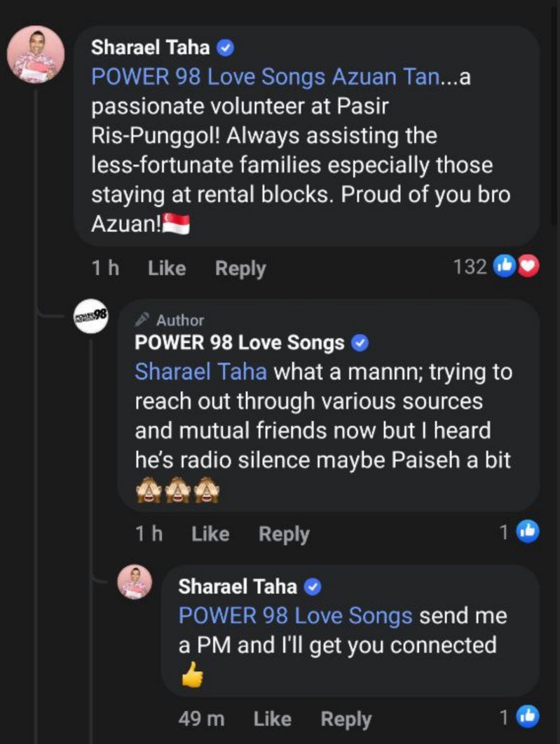Image resolution: width=560 pixels, height=744 pixels.
Task: Click verified badge beside top Sharael Taha
Action: pos(226,48)
